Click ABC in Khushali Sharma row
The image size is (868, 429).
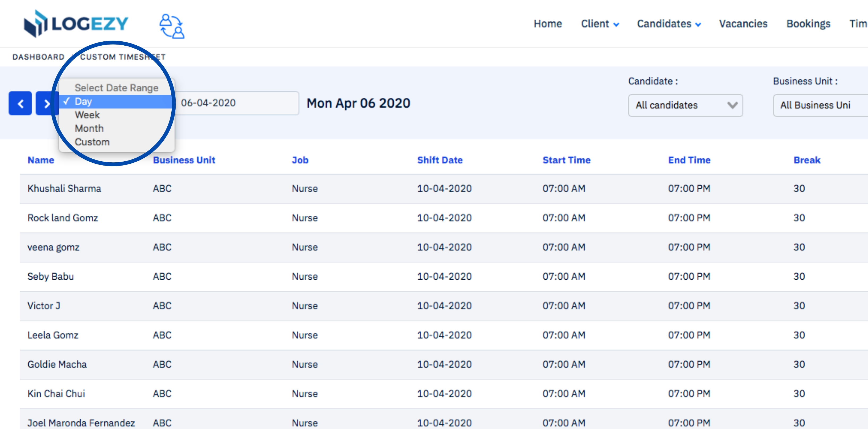[x=162, y=188]
